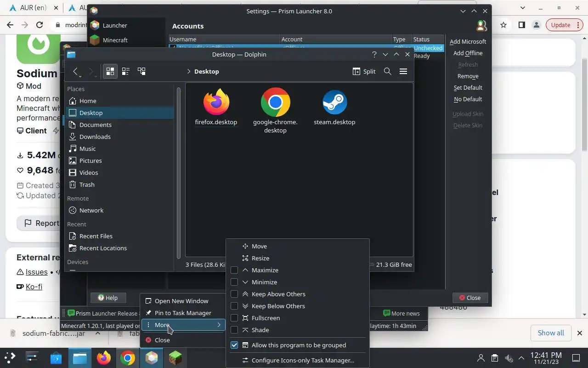Image resolution: width=588 pixels, height=368 pixels.
Task: Expand hidden system tray icons
Action: 521,358
